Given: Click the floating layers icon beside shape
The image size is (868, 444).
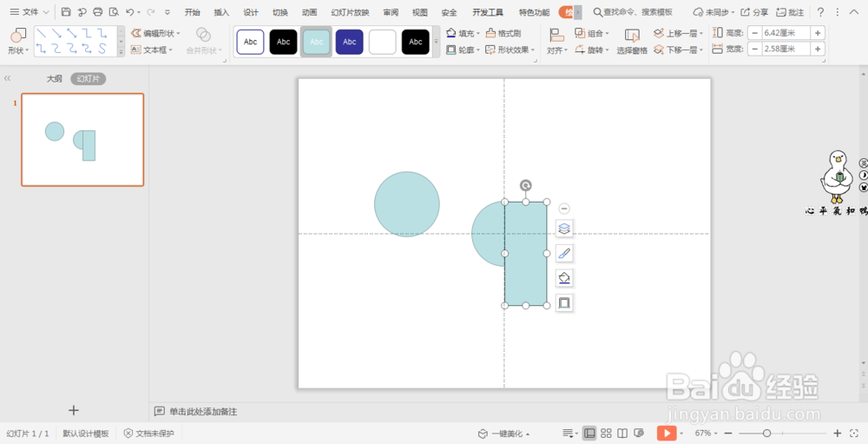Looking at the screenshot, I should click(x=564, y=229).
